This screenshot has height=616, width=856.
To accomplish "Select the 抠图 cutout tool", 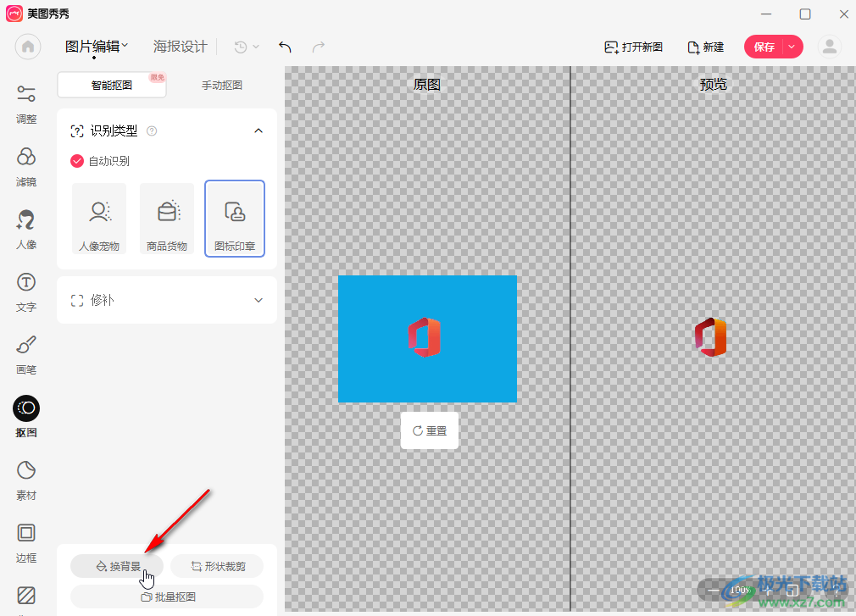I will [x=26, y=418].
